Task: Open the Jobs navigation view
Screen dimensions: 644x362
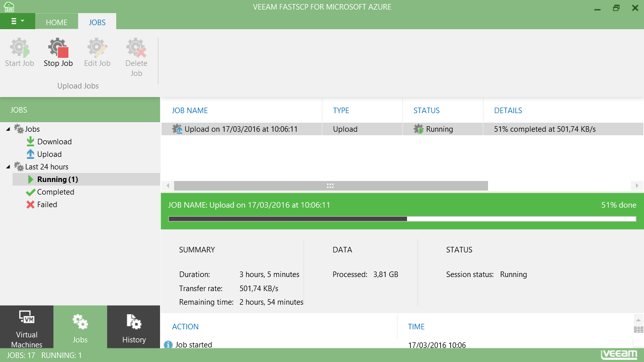Action: coord(80,327)
